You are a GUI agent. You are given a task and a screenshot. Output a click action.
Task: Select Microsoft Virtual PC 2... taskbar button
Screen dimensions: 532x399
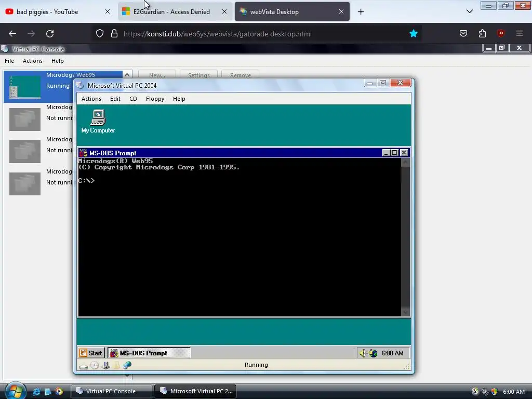[x=196, y=391]
